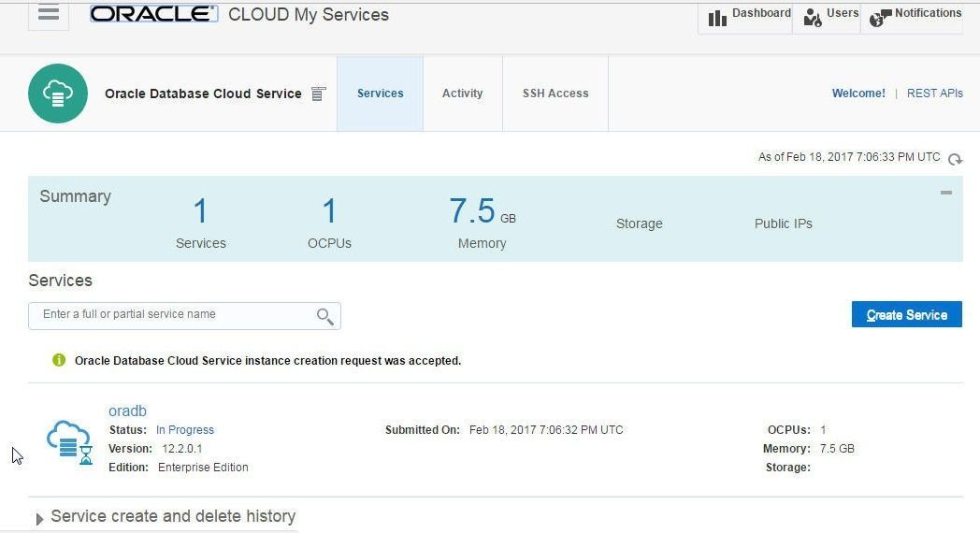Click the green Database Cloud Service icon
980x533 pixels.
click(x=58, y=94)
